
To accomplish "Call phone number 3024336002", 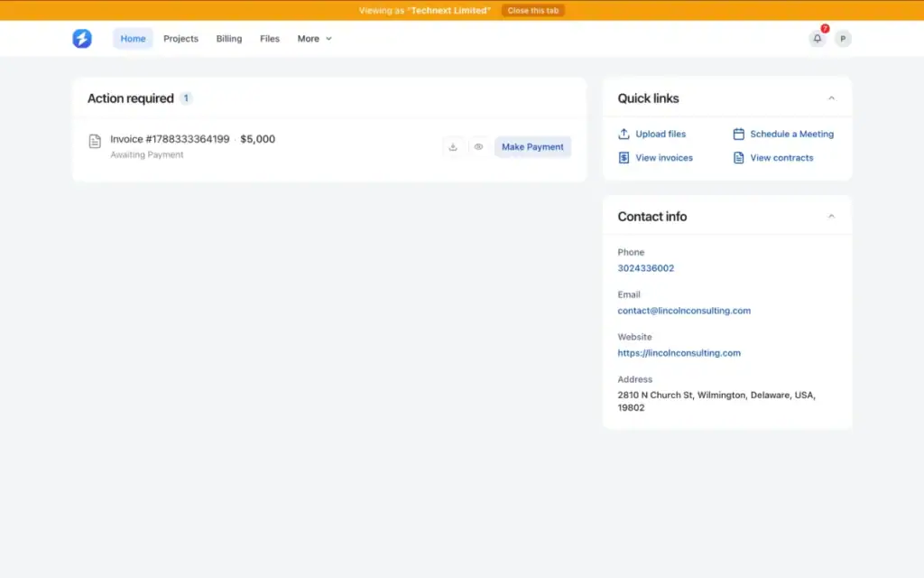I will point(646,267).
